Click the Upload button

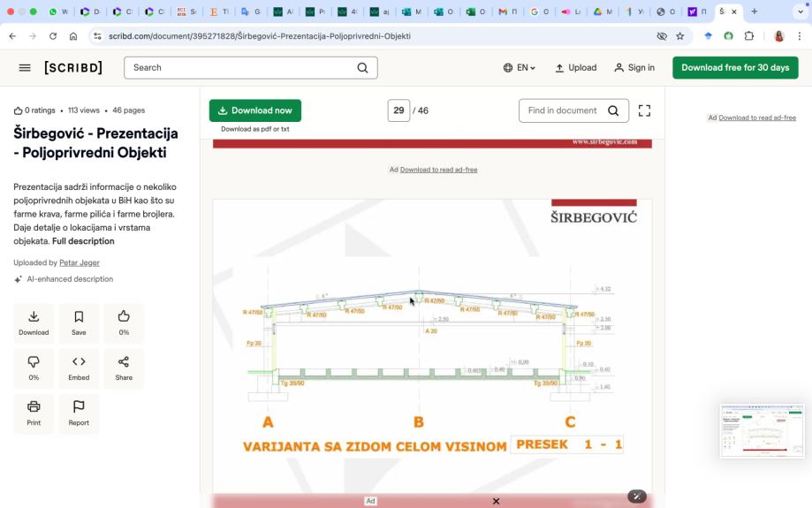click(575, 68)
